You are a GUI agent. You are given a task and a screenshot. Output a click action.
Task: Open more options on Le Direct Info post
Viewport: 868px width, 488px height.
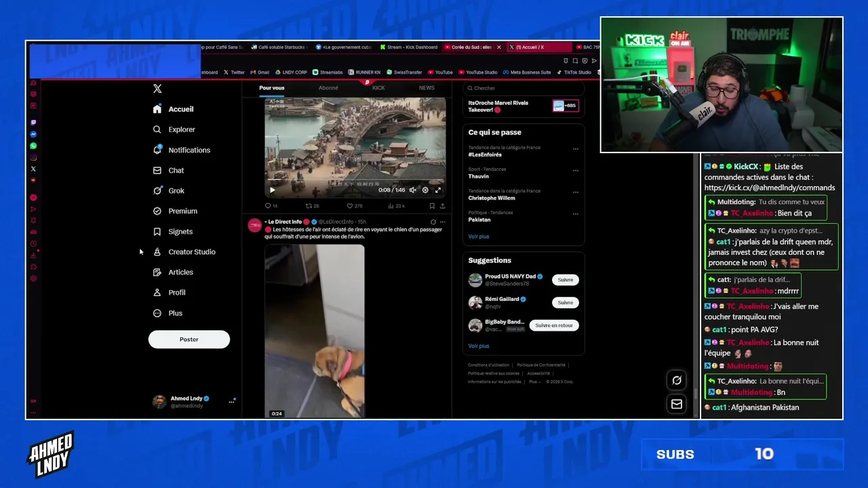click(443, 222)
